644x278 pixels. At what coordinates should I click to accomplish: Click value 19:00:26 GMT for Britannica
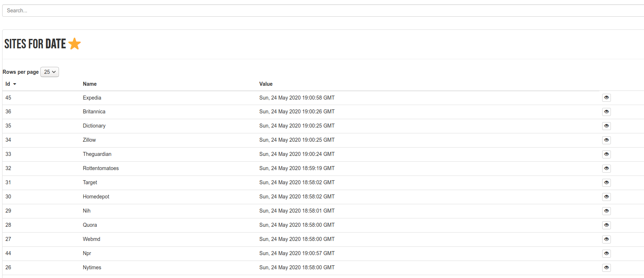pyautogui.click(x=297, y=112)
